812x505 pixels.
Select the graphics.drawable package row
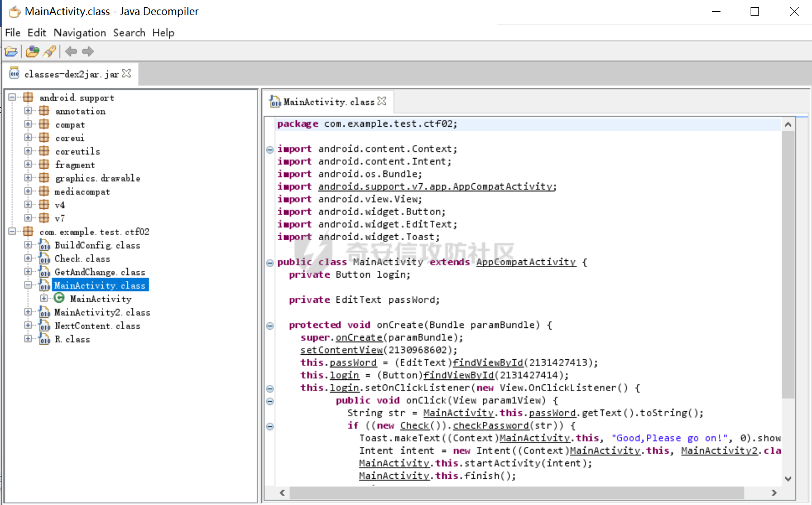[98, 178]
